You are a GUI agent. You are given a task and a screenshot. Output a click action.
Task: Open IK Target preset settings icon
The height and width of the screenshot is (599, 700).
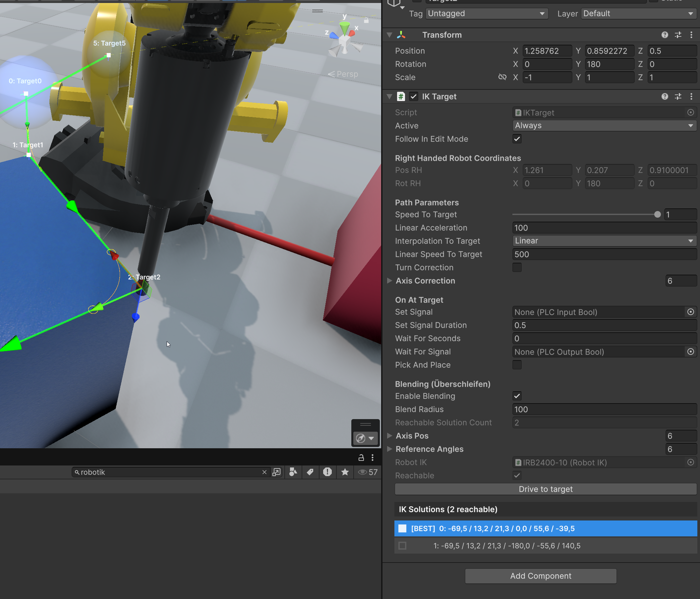(x=678, y=96)
